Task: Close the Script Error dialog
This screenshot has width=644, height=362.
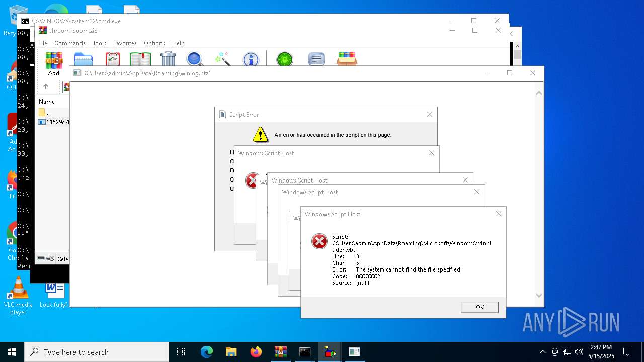Action: pyautogui.click(x=430, y=114)
